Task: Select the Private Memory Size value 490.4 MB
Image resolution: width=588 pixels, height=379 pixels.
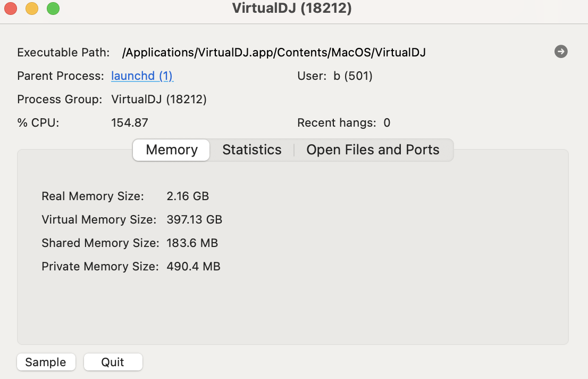Action: click(x=194, y=267)
